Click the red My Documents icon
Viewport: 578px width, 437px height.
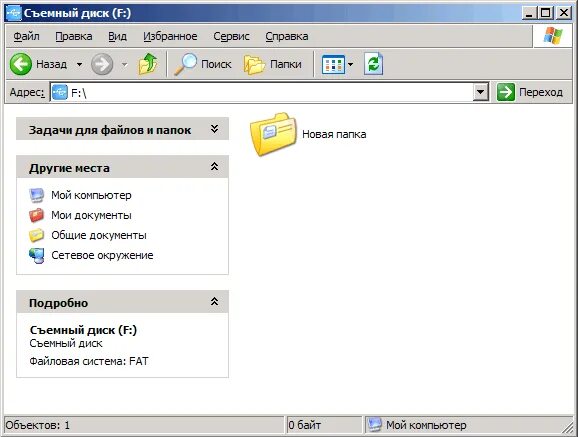pyautogui.click(x=36, y=215)
